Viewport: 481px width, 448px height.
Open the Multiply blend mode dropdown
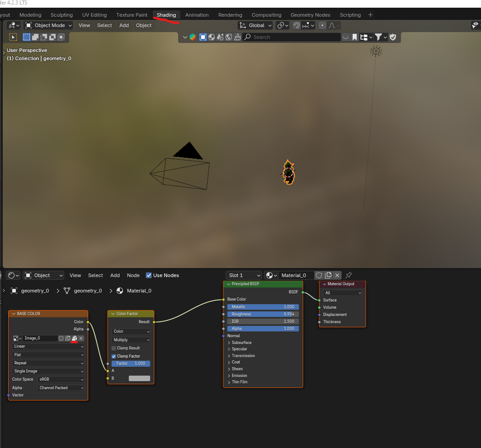point(131,340)
